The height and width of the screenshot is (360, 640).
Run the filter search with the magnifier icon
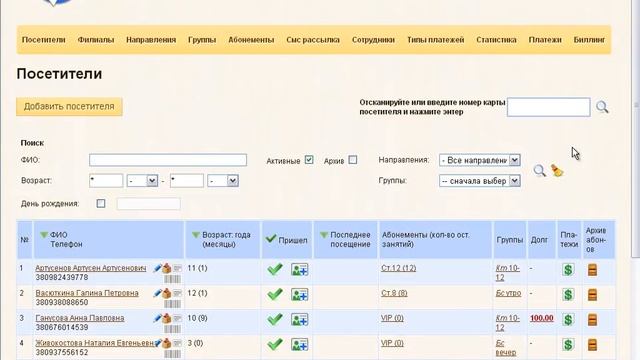pos(540,171)
